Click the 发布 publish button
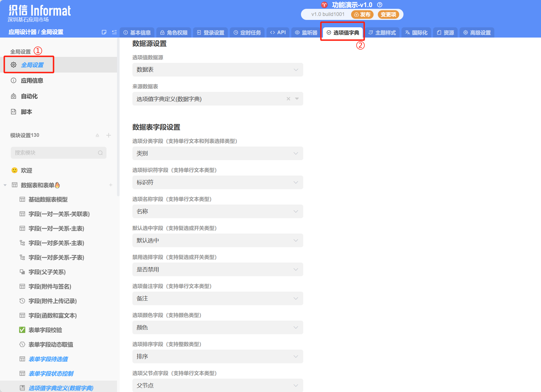 362,15
